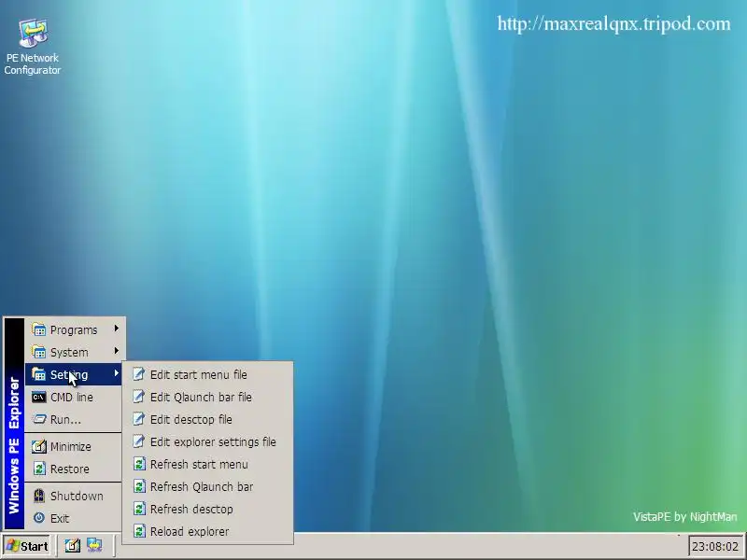This screenshot has height=560, width=747.
Task: Click the Setting folder icon
Action: pyautogui.click(x=38, y=374)
